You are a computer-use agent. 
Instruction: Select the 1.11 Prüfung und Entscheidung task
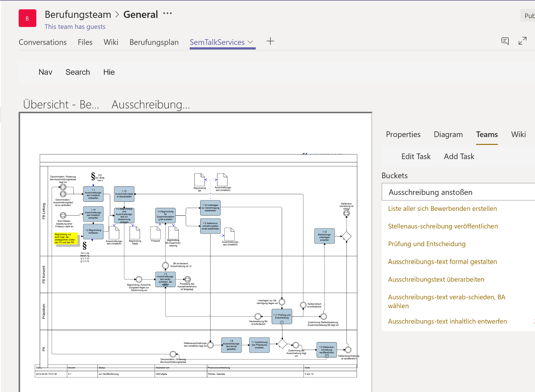(282, 316)
